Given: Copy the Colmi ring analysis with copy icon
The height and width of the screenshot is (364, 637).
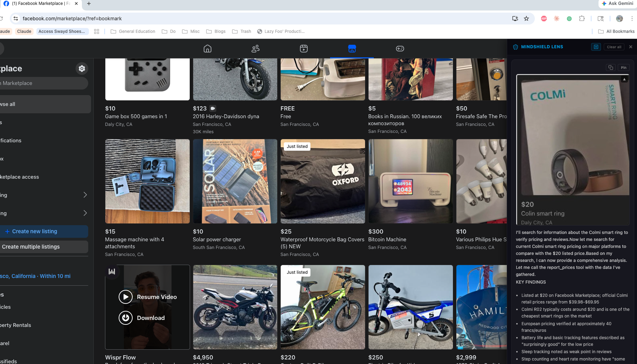Looking at the screenshot, I should (611, 67).
